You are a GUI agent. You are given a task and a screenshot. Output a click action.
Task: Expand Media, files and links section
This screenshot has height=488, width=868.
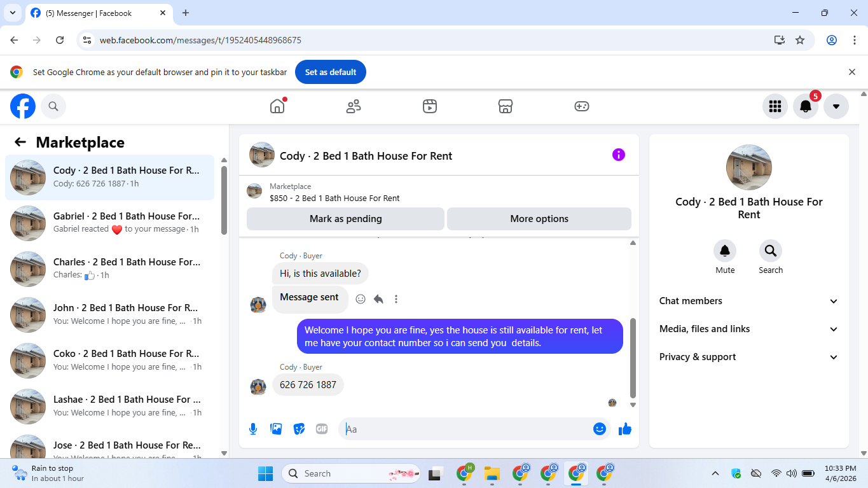coord(749,329)
